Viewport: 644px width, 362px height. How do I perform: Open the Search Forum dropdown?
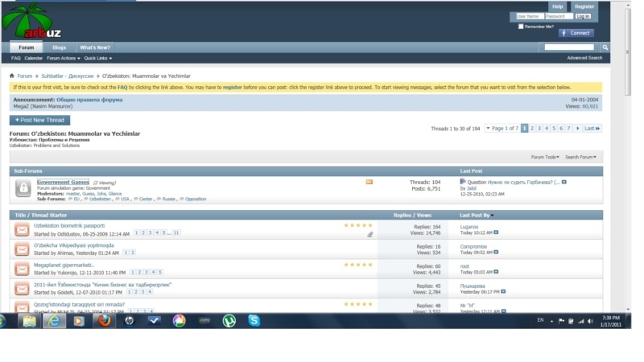click(x=581, y=157)
